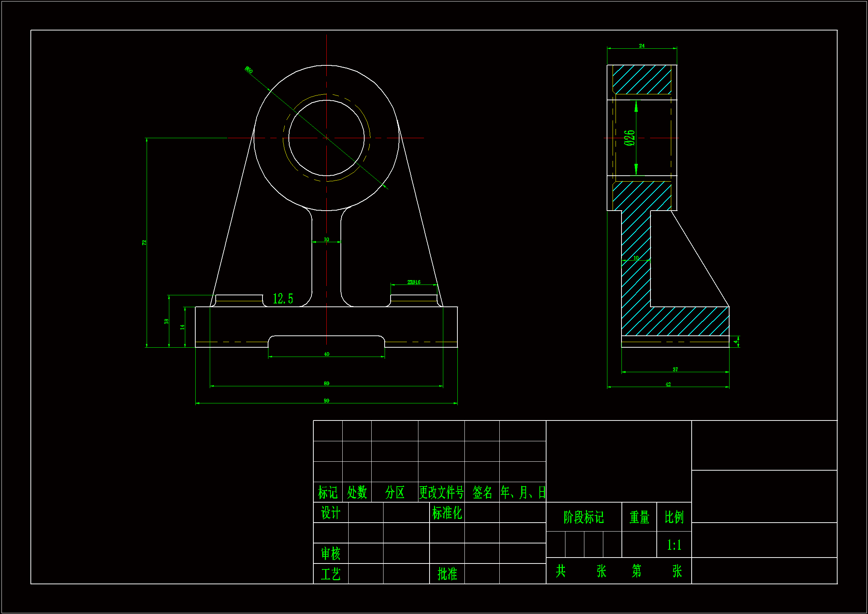Click the 2XØ16 hole dimension label
Image resolution: width=868 pixels, height=614 pixels.
pos(414,282)
